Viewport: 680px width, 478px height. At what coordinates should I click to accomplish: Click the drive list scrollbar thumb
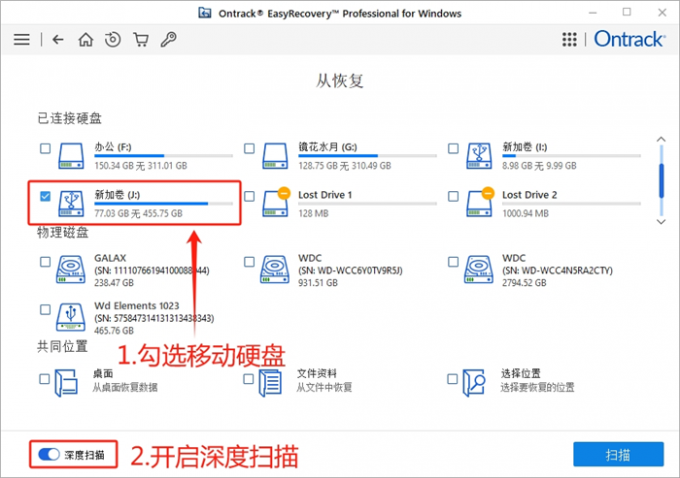661,180
